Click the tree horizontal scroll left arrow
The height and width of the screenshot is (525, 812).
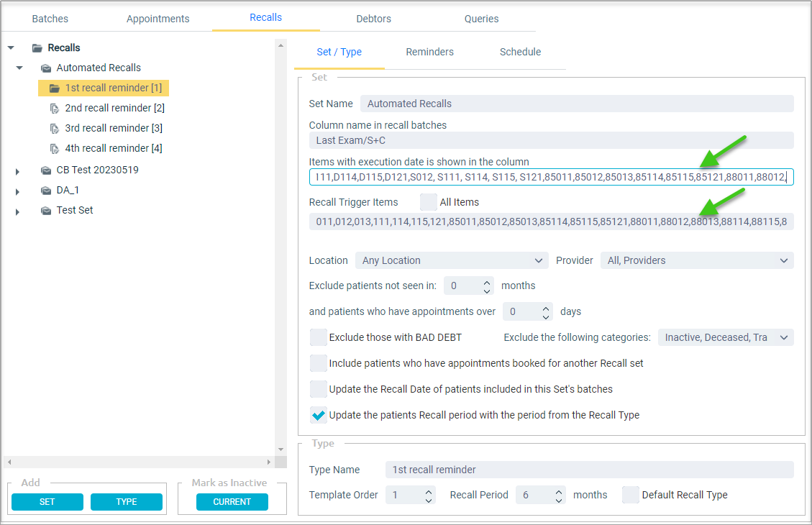[9, 462]
